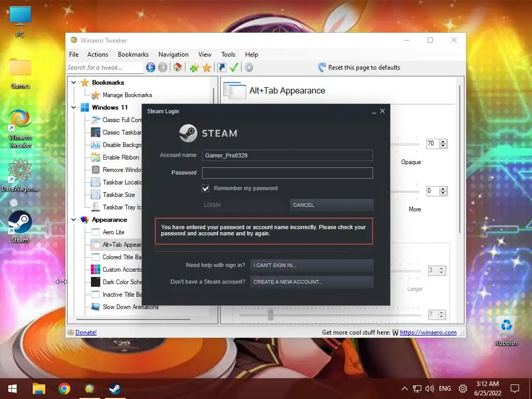Open the Bookmarks menu
Screen dimensions: 532x399
pyautogui.click(x=133, y=54)
